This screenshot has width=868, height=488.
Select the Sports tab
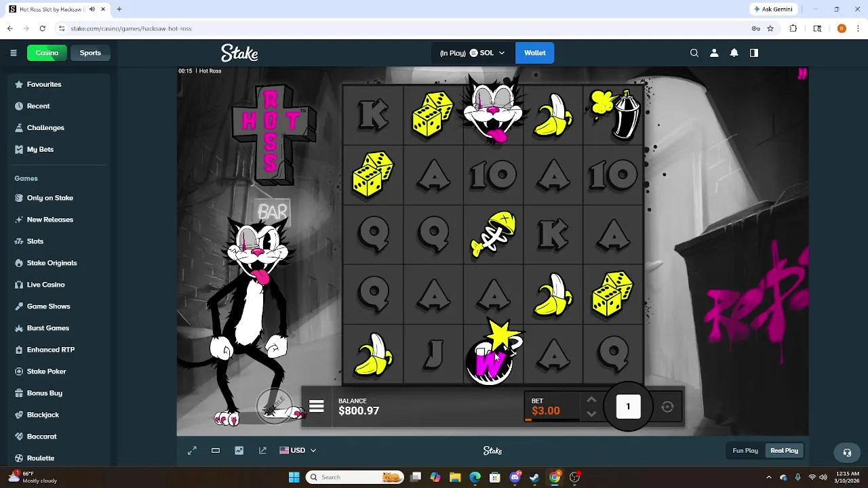(90, 53)
